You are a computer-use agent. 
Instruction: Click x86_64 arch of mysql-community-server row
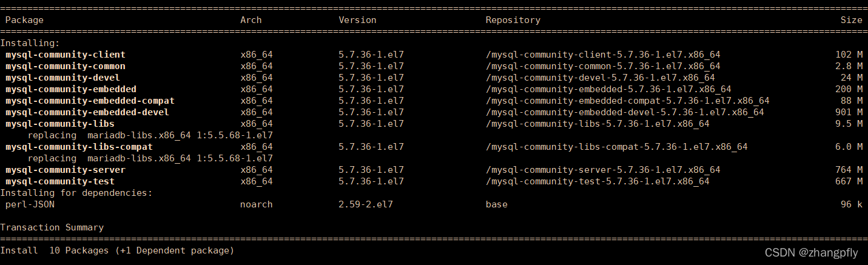pos(257,170)
